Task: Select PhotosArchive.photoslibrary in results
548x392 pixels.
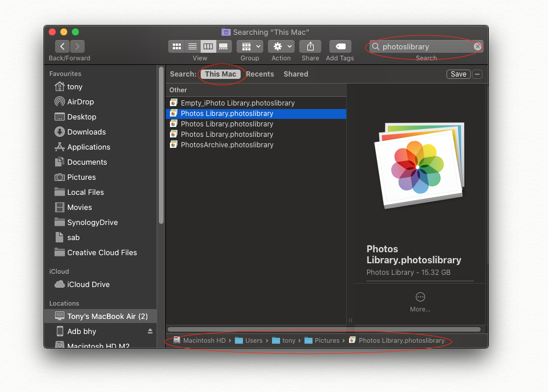Action: click(x=256, y=144)
